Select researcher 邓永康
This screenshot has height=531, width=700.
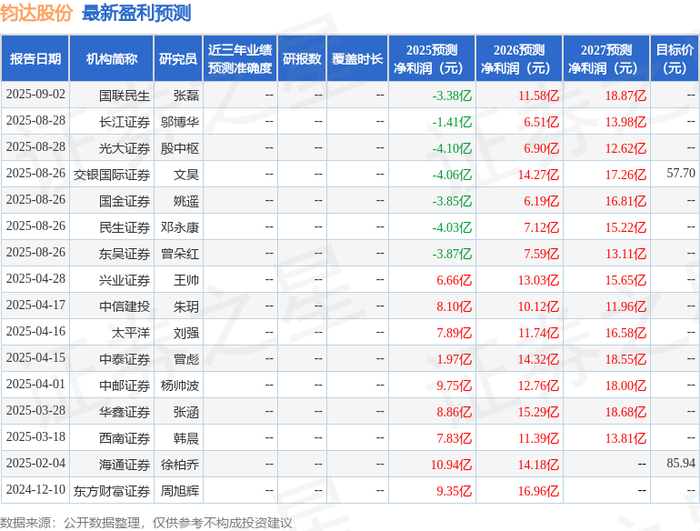click(x=180, y=227)
